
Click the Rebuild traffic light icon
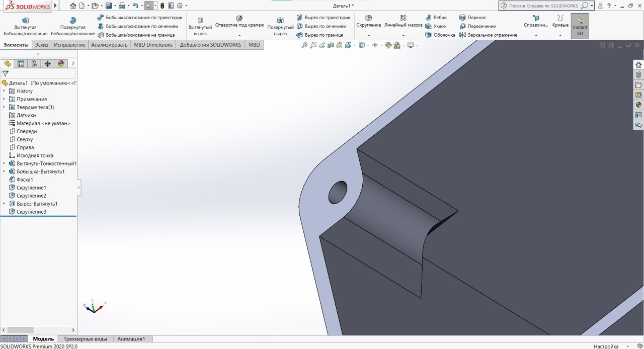point(162,6)
